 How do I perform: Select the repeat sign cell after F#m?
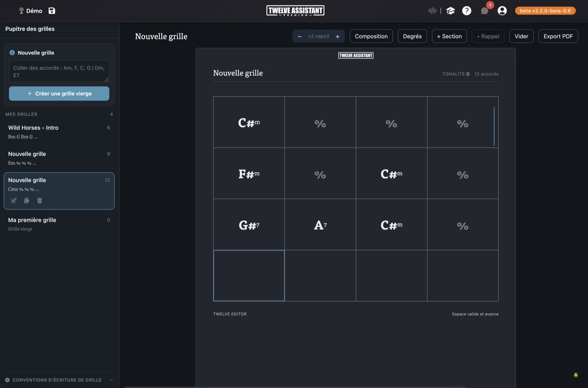[320, 173]
